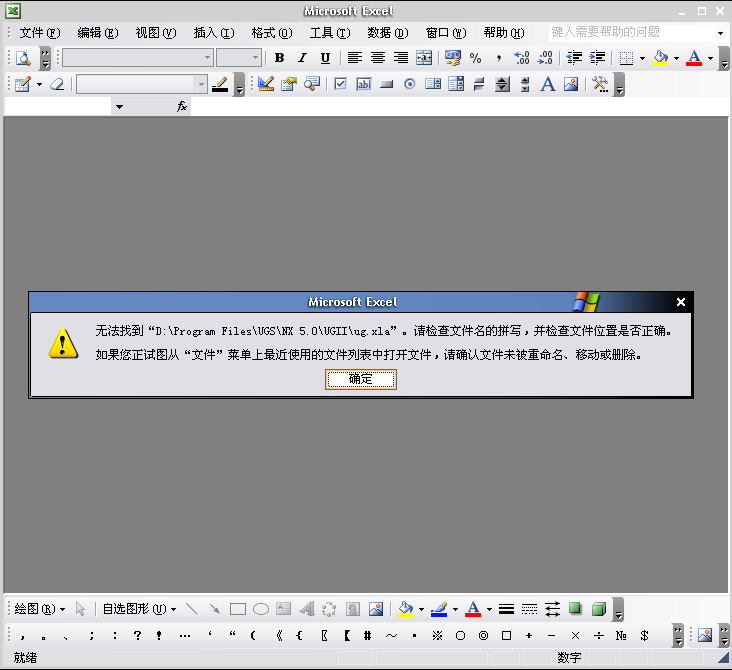
Task: Increase decimal places
Action: (x=521, y=58)
